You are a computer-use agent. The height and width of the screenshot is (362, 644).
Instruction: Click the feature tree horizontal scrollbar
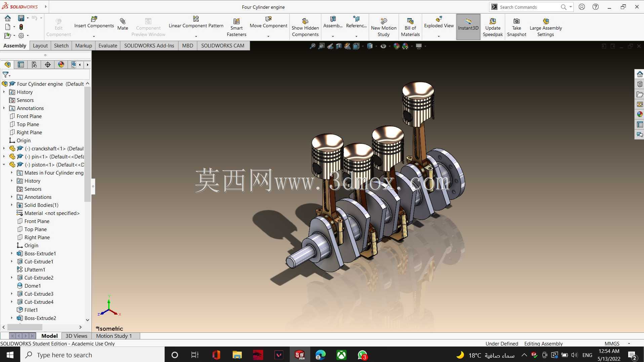point(25,327)
